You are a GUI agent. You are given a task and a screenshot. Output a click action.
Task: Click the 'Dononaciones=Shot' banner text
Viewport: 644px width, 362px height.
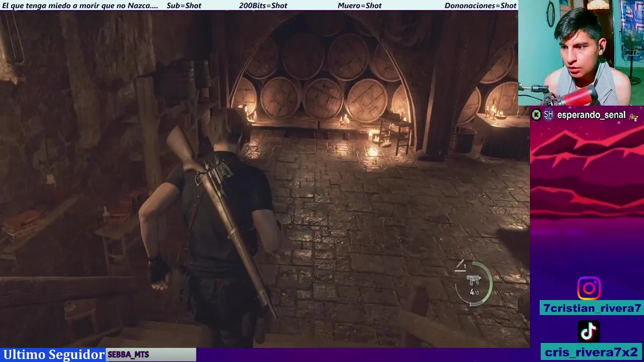point(480,6)
